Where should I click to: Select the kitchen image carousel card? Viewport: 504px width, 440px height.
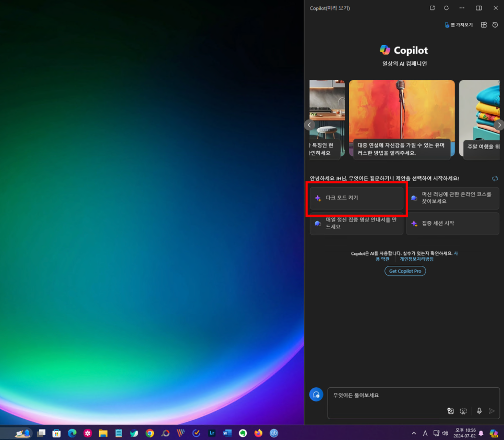327,119
